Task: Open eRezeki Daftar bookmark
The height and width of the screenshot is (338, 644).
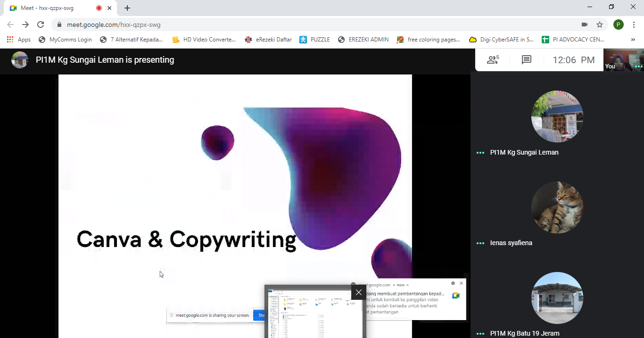Action: pos(268,40)
